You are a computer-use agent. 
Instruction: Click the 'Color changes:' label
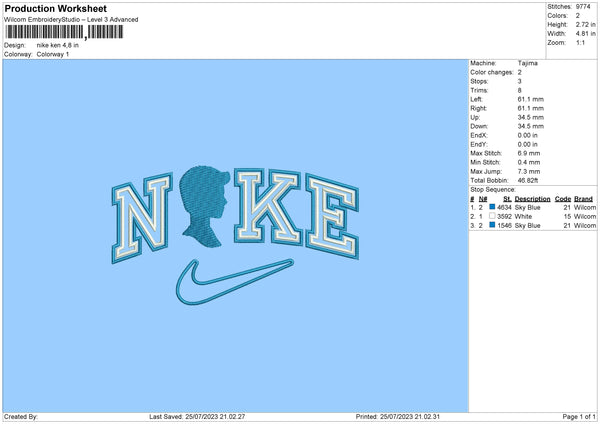pyautogui.click(x=492, y=72)
